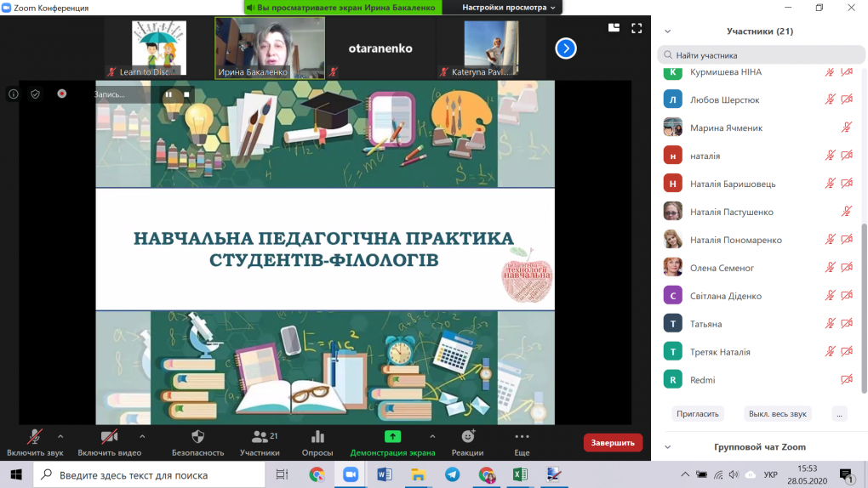Viewport: 868px width, 488px height.
Task: Select participant Татьяна
Action: (x=759, y=324)
